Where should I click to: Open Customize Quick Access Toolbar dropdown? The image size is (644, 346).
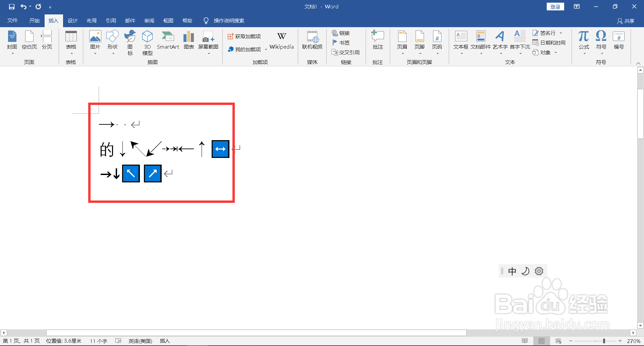[50, 7]
